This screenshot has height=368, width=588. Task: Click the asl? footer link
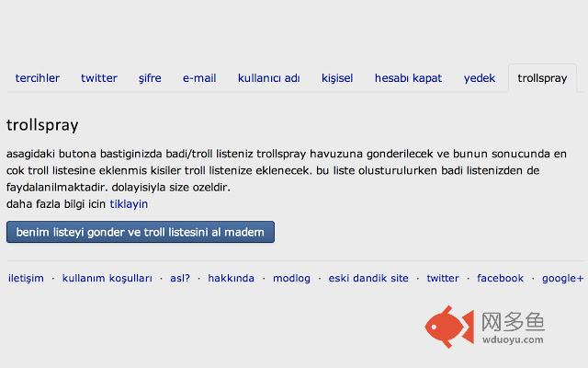coord(180,278)
